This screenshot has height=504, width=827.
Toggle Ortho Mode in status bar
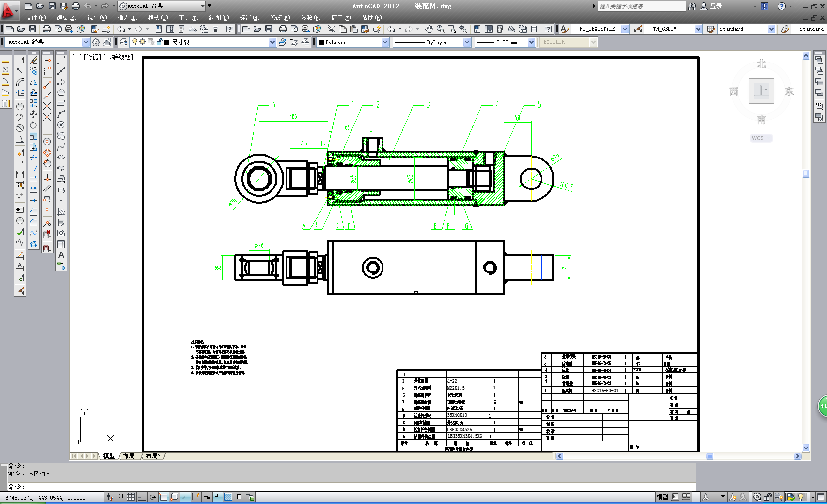pos(142,497)
